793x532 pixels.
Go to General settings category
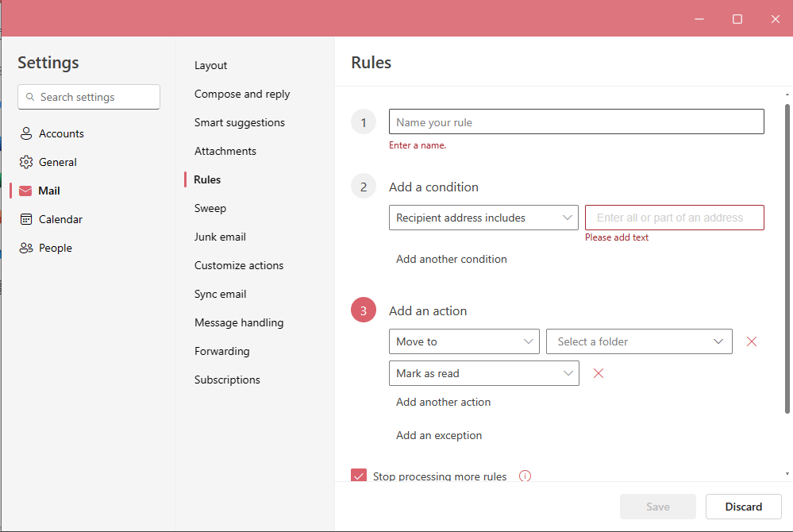58,162
